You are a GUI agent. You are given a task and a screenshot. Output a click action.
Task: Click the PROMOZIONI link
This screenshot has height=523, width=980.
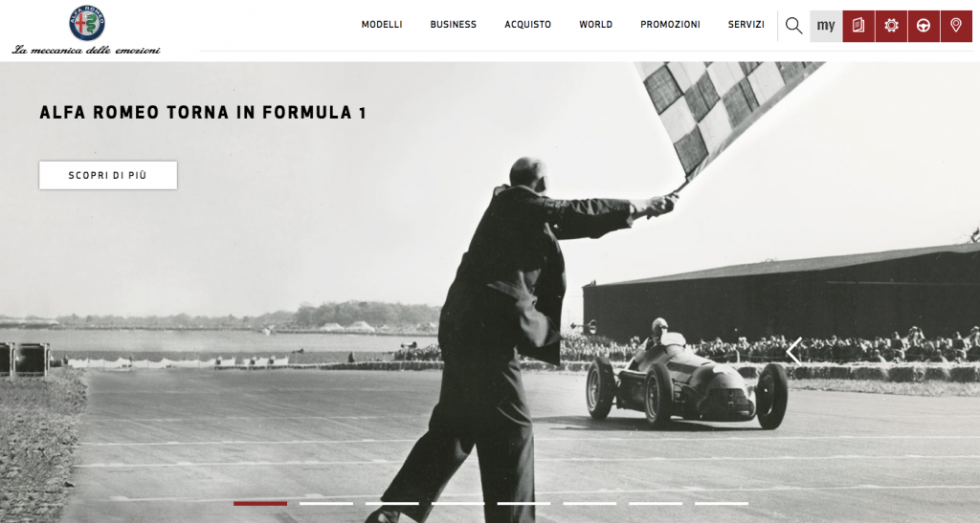tap(670, 24)
